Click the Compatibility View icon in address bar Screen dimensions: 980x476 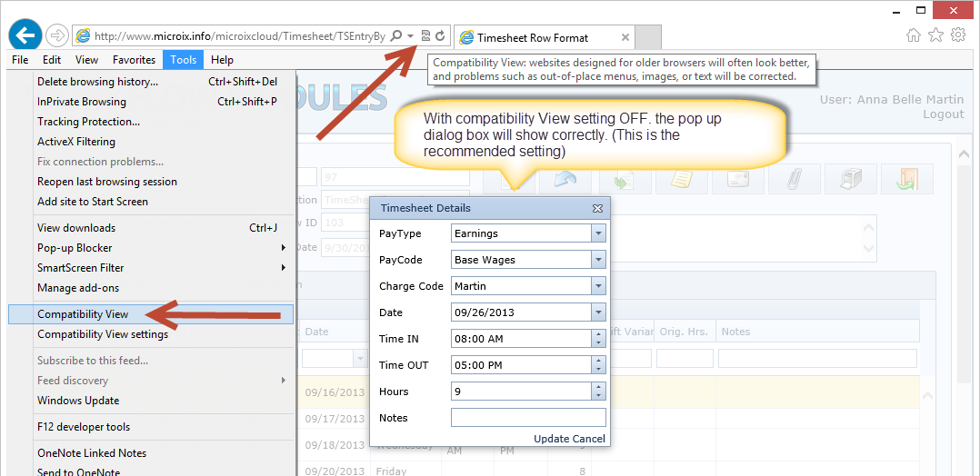425,36
